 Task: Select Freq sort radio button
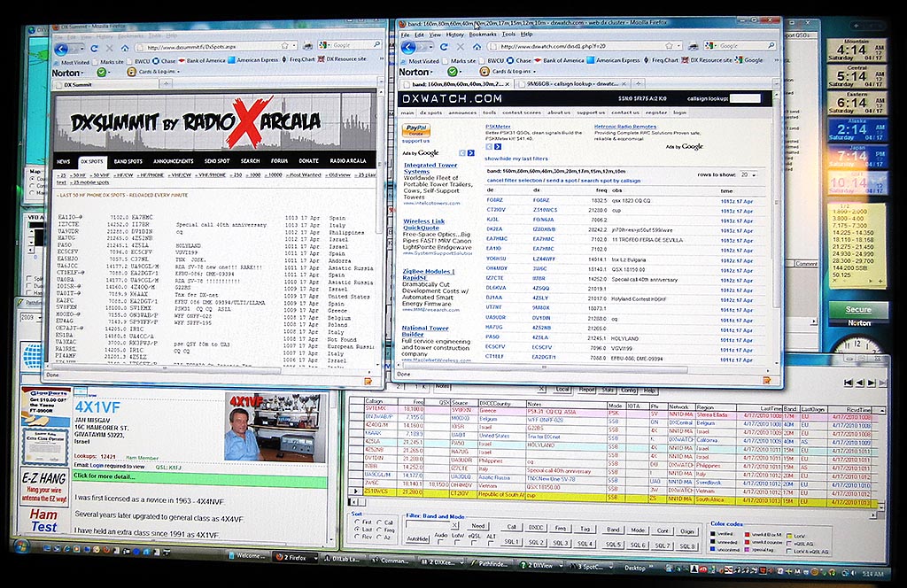(x=379, y=530)
